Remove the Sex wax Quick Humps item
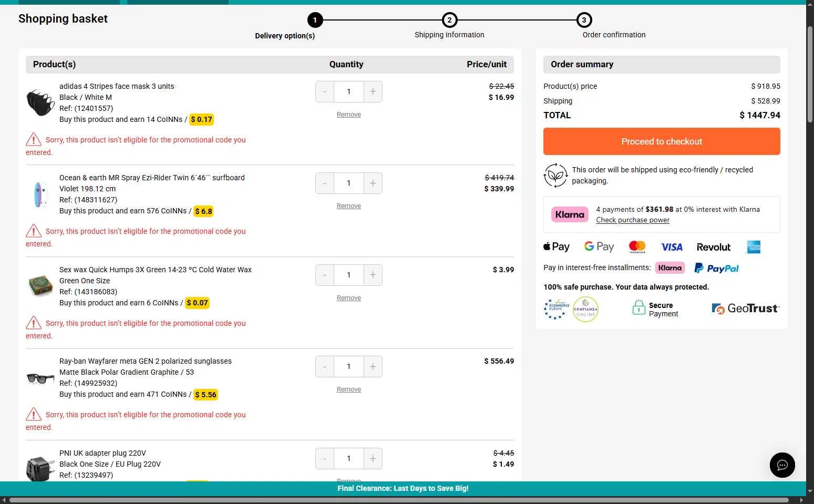The height and width of the screenshot is (504, 814). [x=349, y=298]
